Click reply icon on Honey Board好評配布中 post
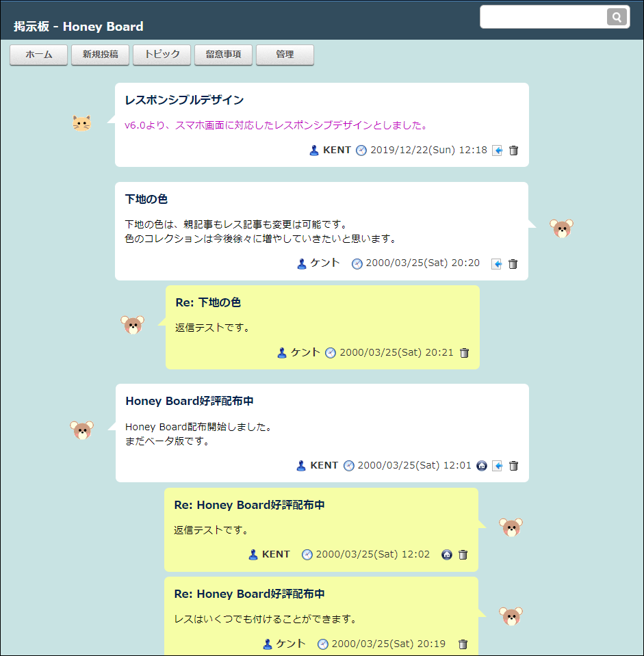The width and height of the screenshot is (644, 656). pos(498,466)
